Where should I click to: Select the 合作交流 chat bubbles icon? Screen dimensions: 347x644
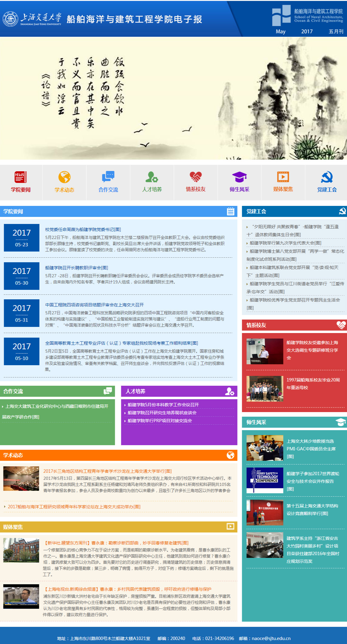click(x=108, y=177)
